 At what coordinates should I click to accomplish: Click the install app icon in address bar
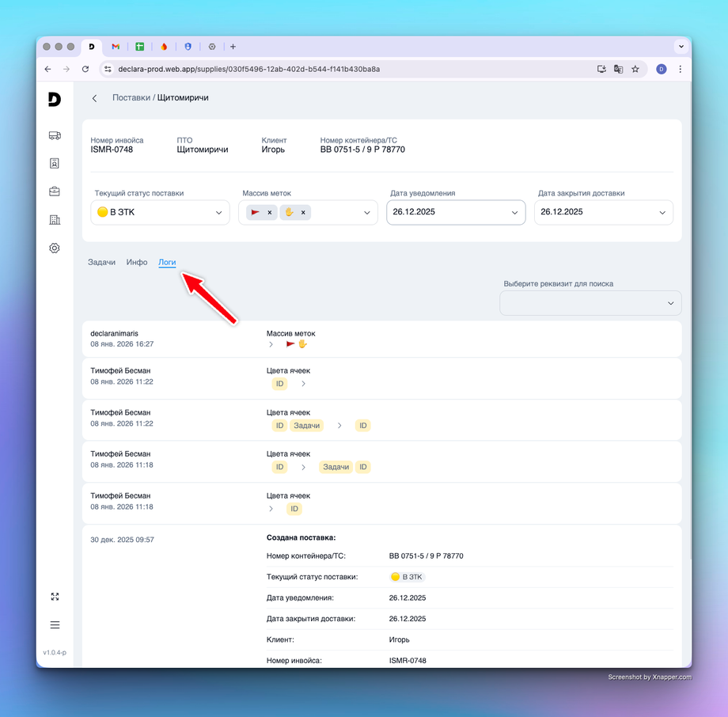coord(601,69)
